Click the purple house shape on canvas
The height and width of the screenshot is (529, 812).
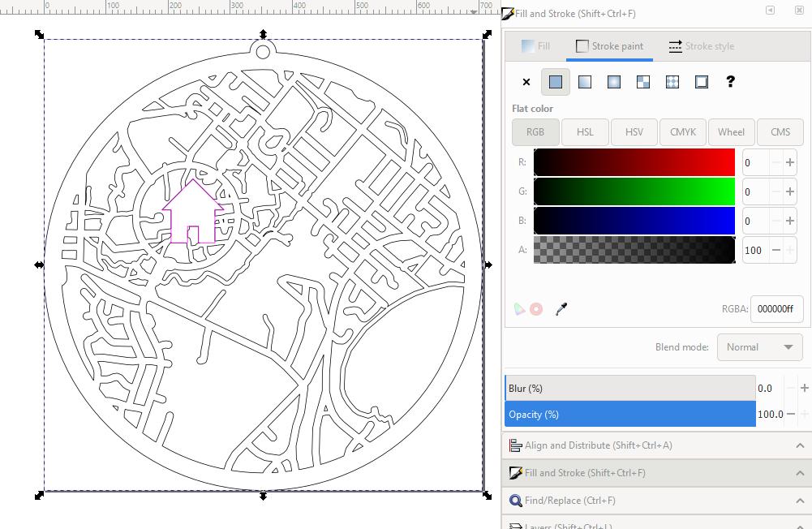(192, 212)
